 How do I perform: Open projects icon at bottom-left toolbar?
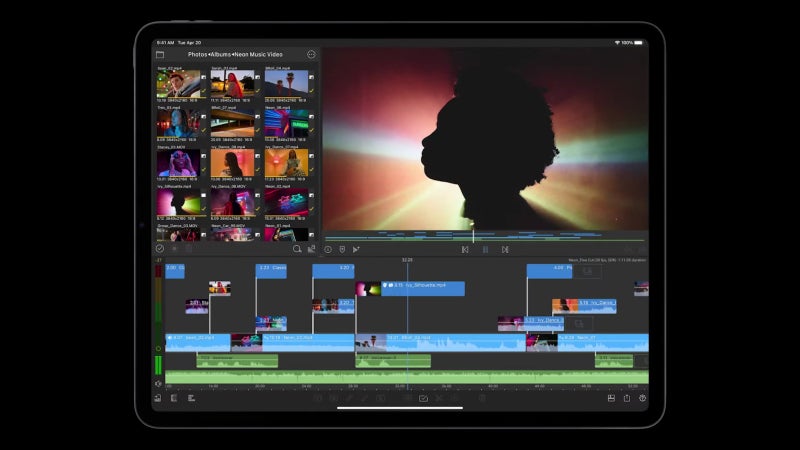(158, 398)
